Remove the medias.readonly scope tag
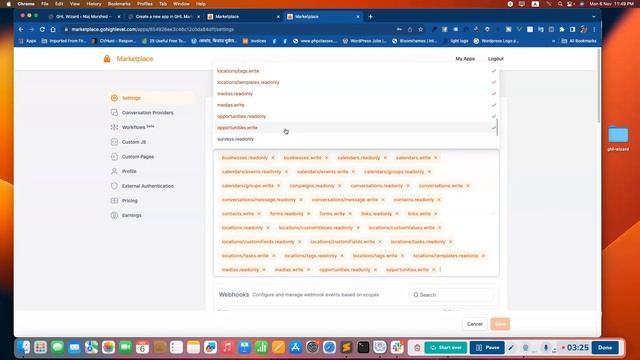Image resolution: width=640 pixels, height=360 pixels. click(x=264, y=270)
